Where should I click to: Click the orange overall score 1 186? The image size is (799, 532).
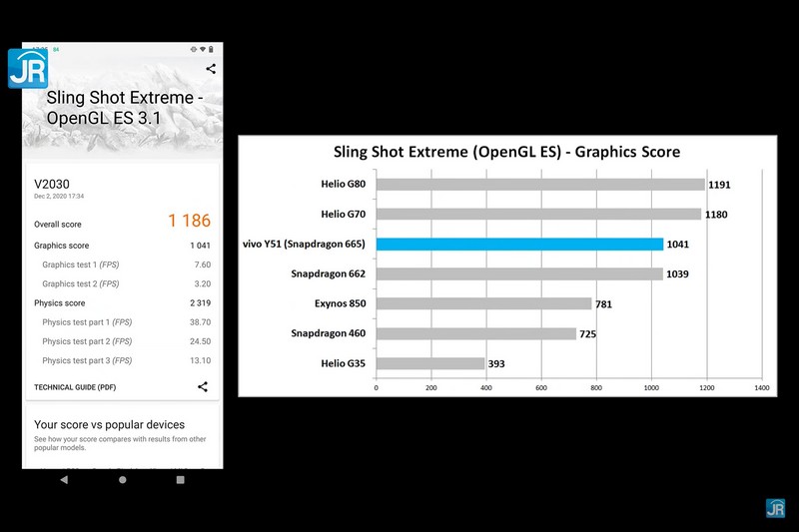pos(189,222)
